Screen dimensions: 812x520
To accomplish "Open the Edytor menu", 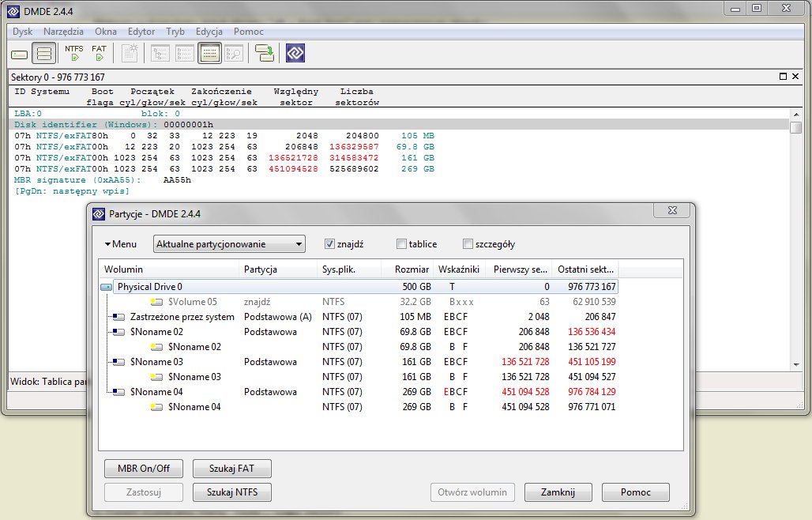I will tap(141, 32).
